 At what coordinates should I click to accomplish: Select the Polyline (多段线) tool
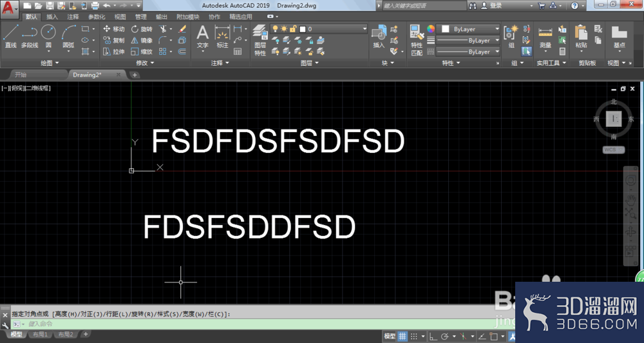pyautogui.click(x=30, y=35)
